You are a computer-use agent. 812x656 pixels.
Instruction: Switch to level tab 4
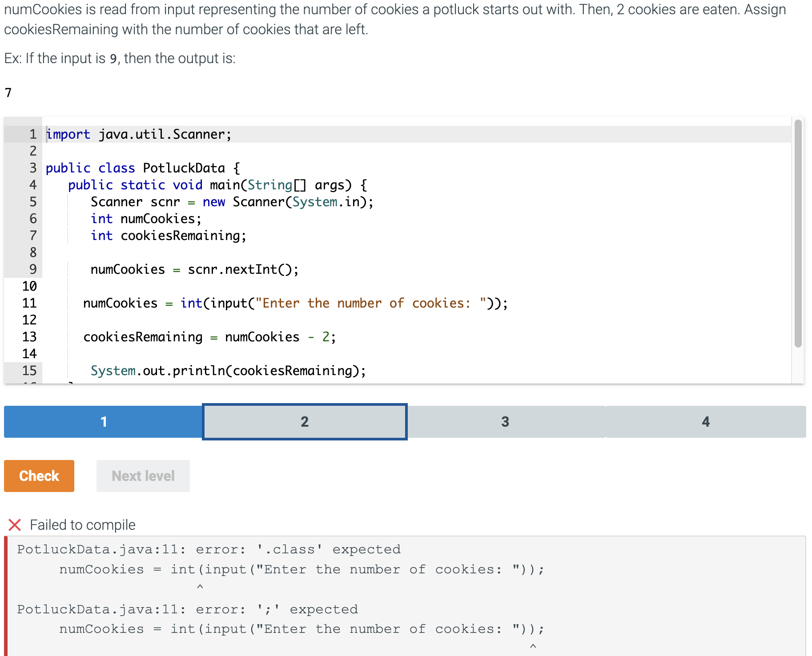click(706, 421)
